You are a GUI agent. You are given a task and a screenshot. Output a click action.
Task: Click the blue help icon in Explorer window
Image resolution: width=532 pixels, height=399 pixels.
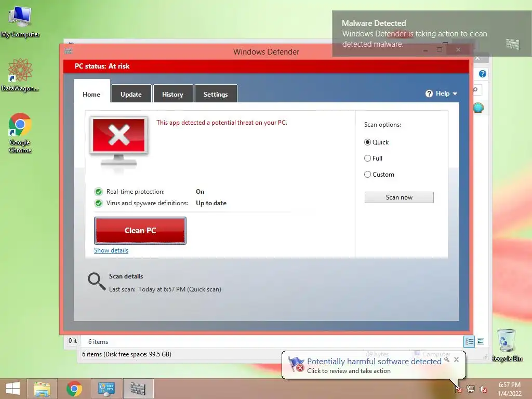tap(483, 74)
